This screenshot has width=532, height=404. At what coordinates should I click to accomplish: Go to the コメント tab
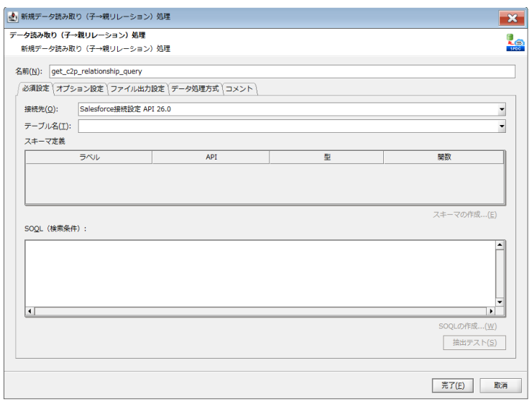tap(239, 89)
